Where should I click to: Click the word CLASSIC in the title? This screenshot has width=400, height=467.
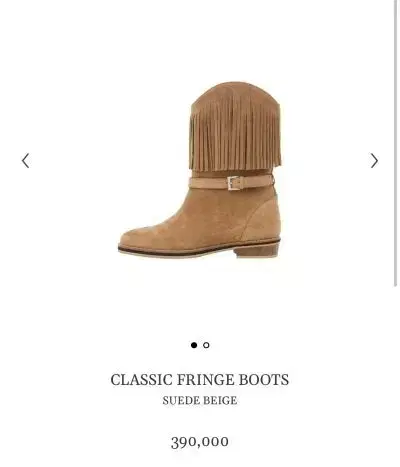pyautogui.click(x=141, y=380)
